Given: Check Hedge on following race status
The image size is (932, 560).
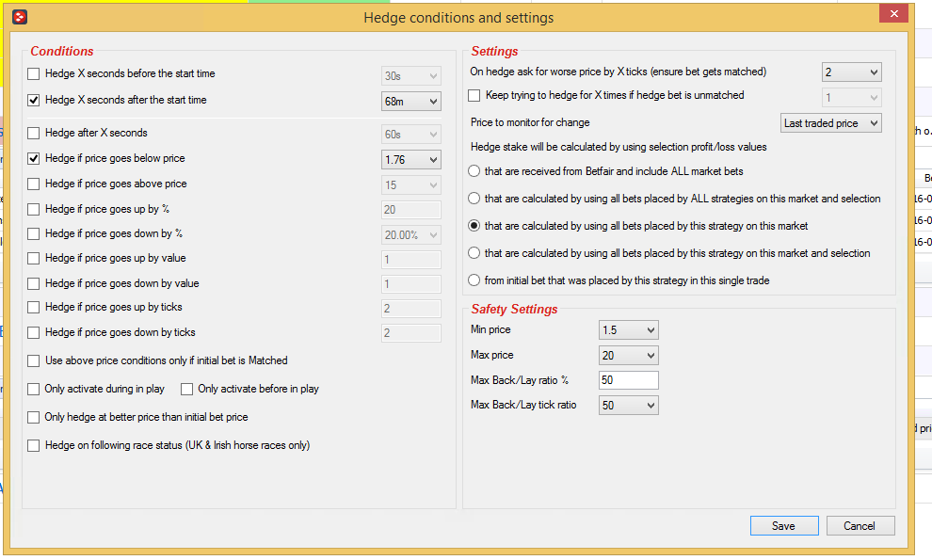Looking at the screenshot, I should 34,445.
